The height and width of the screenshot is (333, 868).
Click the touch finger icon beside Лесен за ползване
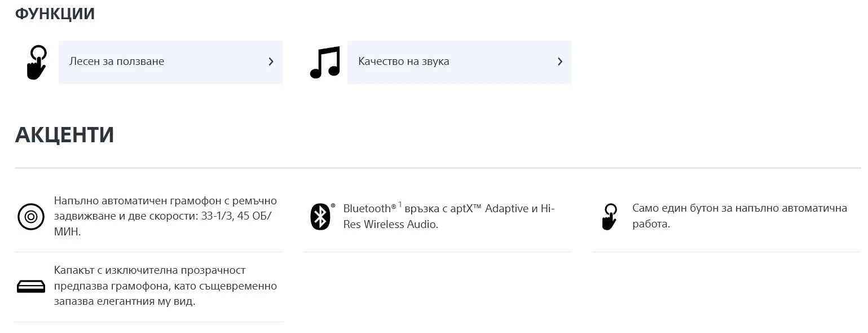[36, 62]
